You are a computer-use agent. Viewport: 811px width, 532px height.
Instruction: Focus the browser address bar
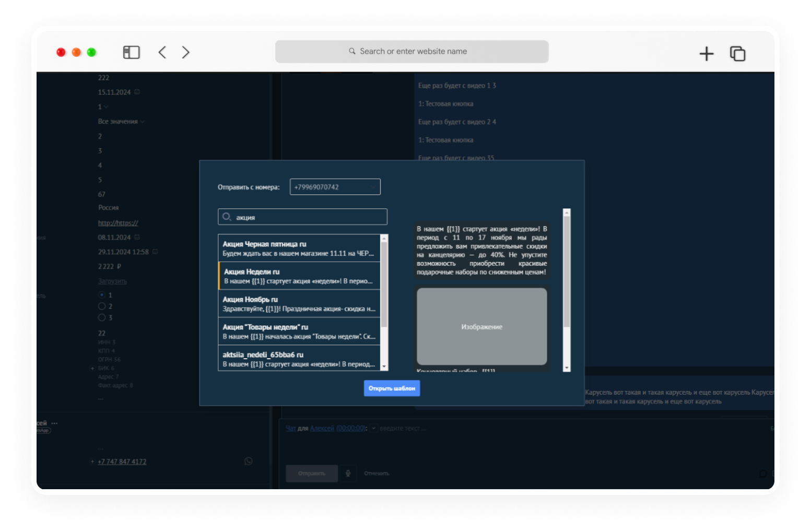(x=412, y=51)
